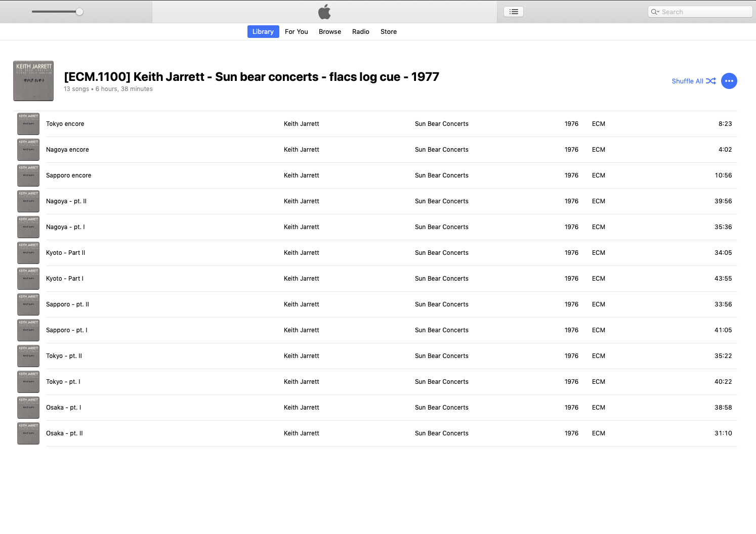Click the 8:23 duration of Tokyo encore

[x=725, y=124]
